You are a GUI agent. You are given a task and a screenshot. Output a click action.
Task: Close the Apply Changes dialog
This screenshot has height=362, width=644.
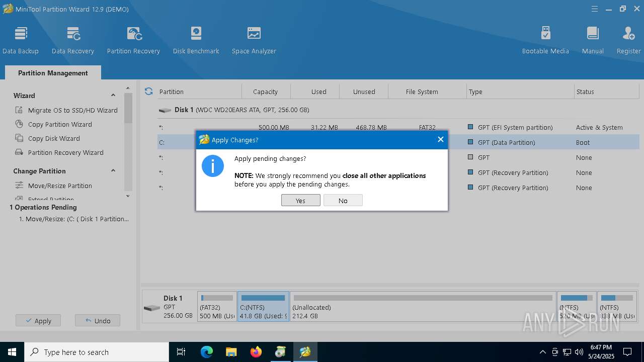[x=440, y=140]
